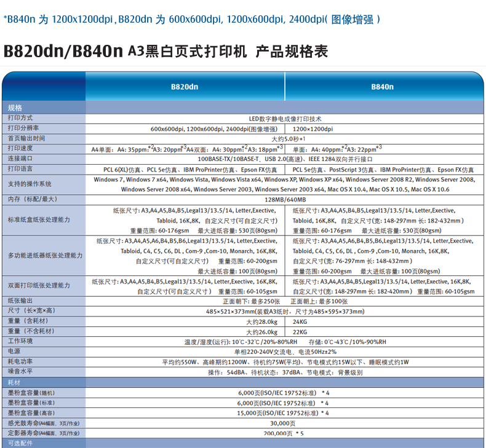Click the '规格' section header
The image size is (486, 448).
pos(15,108)
